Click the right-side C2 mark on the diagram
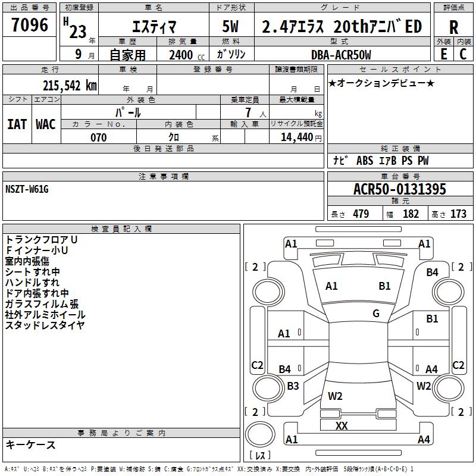Viewport: 476px width, 476px height. coord(458,365)
